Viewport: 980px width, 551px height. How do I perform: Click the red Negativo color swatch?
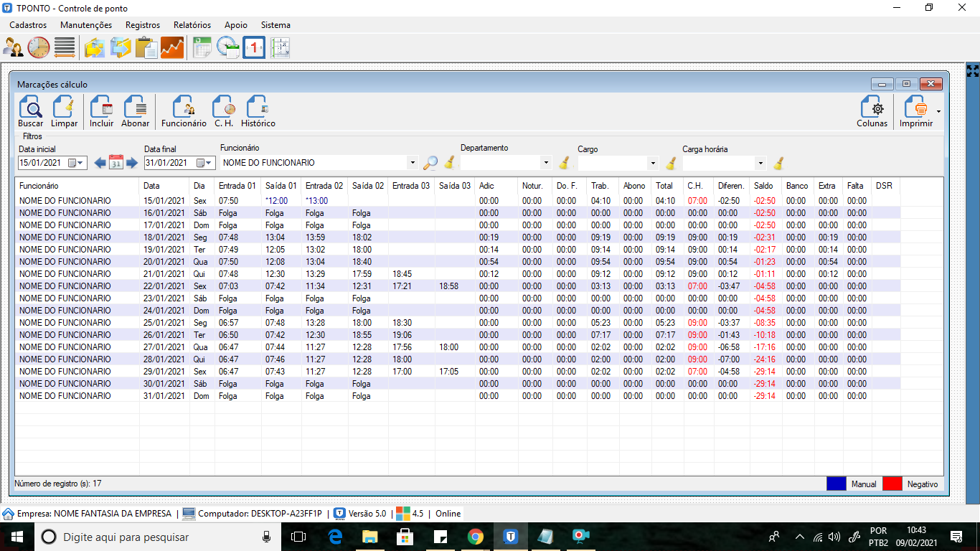click(892, 484)
